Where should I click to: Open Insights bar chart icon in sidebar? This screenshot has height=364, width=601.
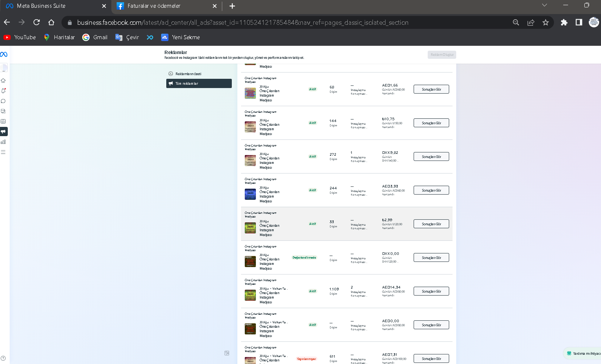(3, 142)
